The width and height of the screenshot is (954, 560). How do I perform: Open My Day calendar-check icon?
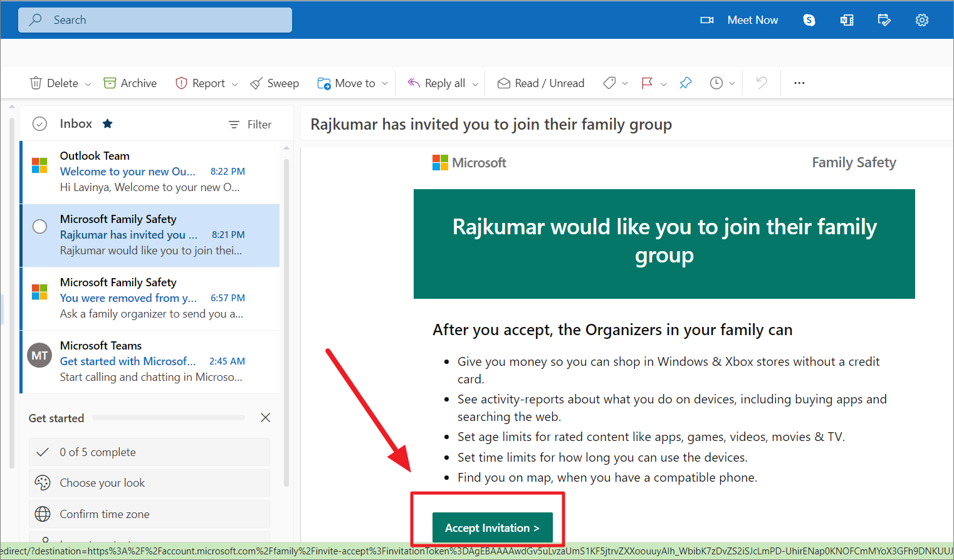(x=884, y=20)
